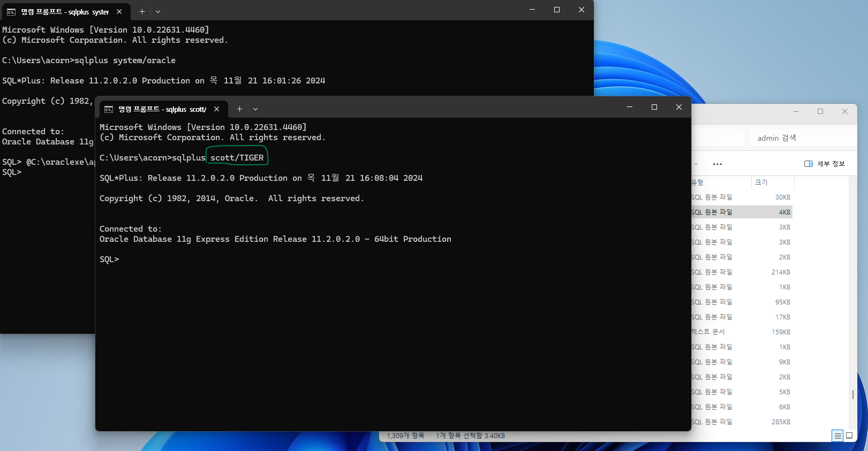The width and height of the screenshot is (868, 451).
Task: Open a new tab in front terminal
Action: tap(239, 109)
